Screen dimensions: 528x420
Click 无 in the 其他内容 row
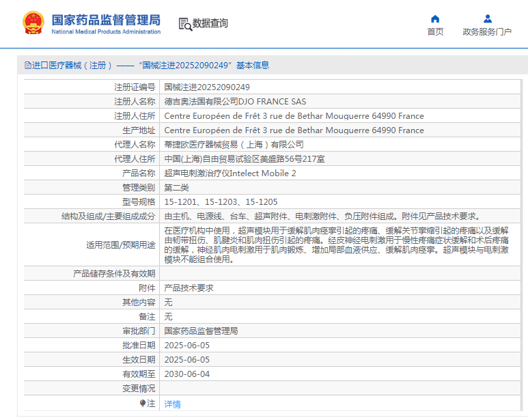(168, 303)
